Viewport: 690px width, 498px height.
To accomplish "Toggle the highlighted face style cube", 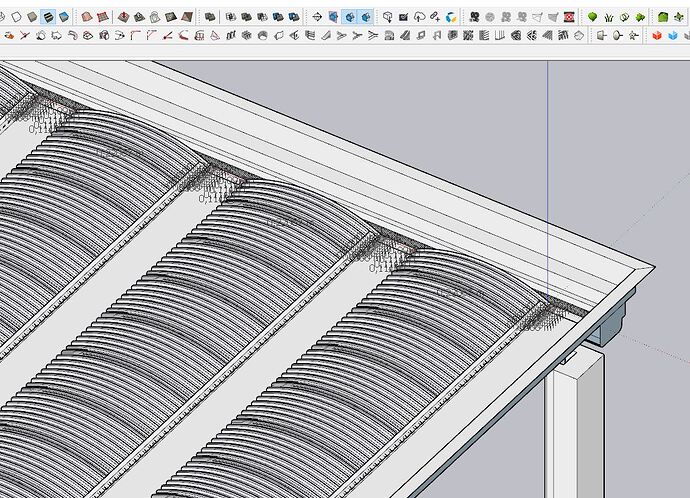I will coord(48,17).
